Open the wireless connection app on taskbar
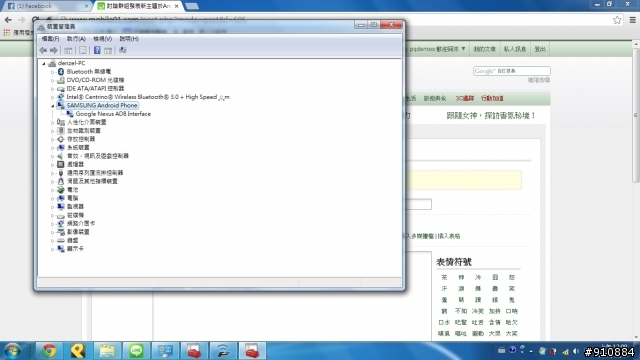 (223, 351)
